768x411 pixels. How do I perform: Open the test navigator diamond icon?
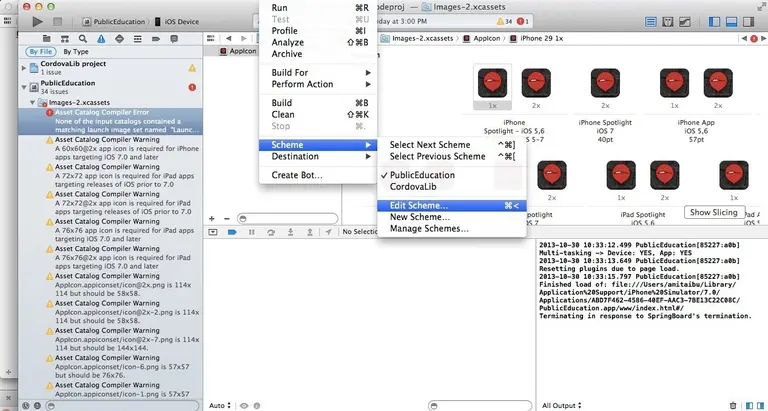[119, 39]
